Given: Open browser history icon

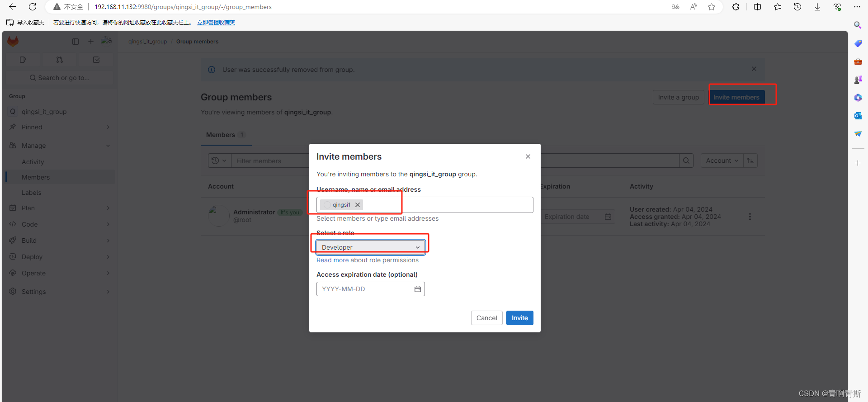Looking at the screenshot, I should pyautogui.click(x=797, y=7).
